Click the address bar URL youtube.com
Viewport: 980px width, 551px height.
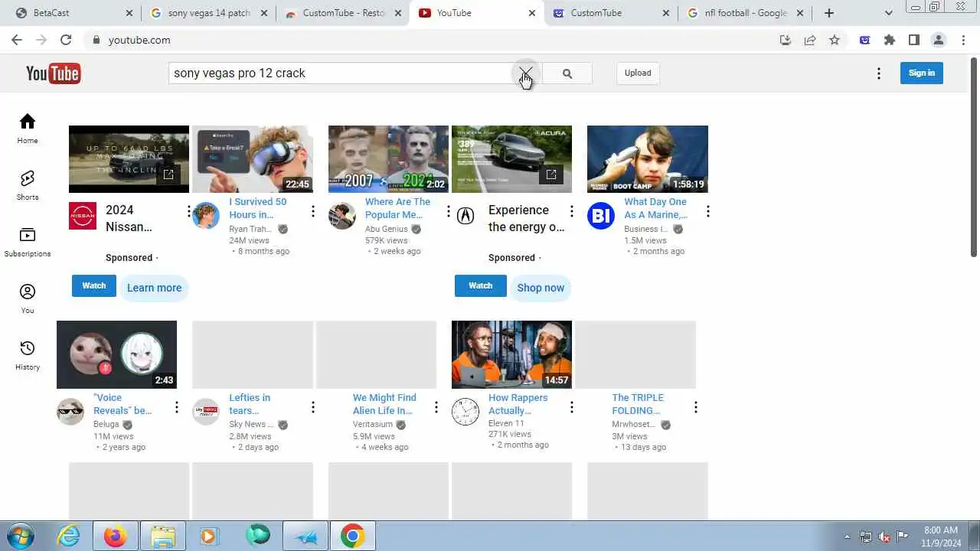tap(139, 40)
